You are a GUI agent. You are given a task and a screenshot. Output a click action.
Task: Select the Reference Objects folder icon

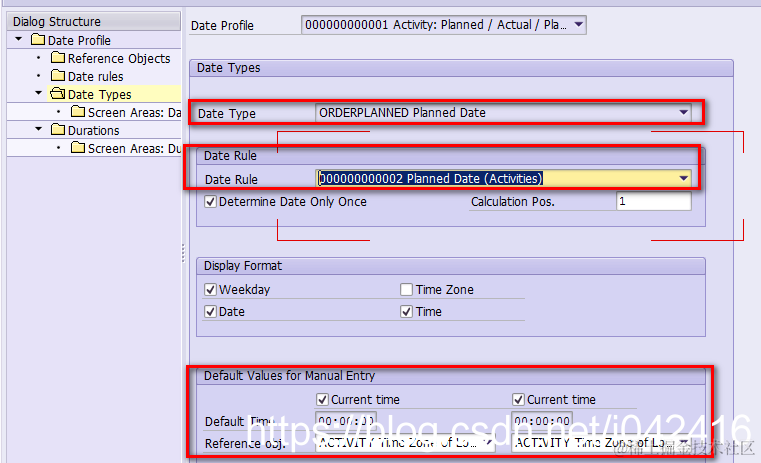(58, 58)
